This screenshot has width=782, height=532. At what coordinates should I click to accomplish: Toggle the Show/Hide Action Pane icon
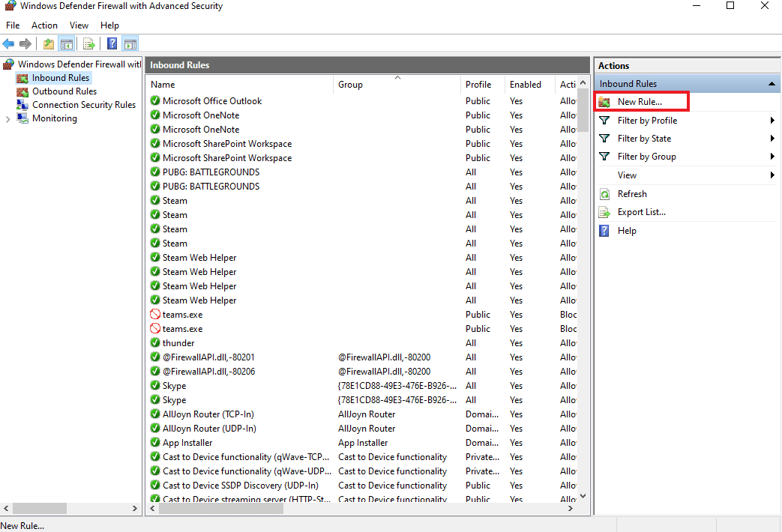(130, 44)
